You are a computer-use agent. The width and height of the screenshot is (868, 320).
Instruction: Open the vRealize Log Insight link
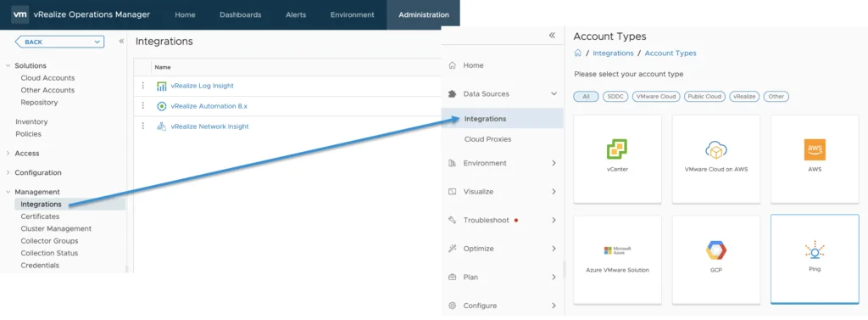(202, 86)
